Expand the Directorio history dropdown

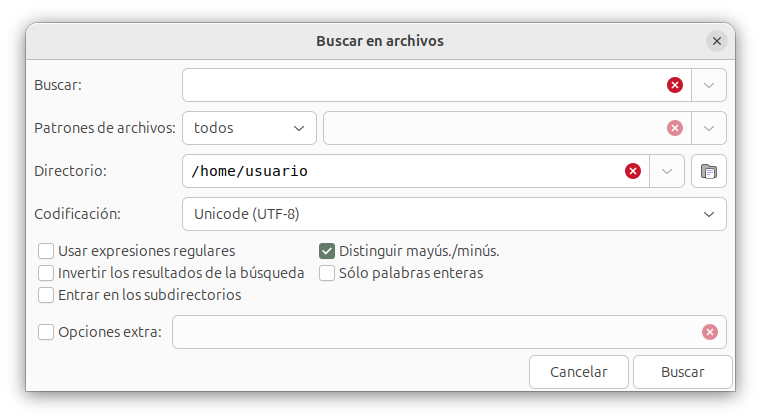[x=667, y=171]
